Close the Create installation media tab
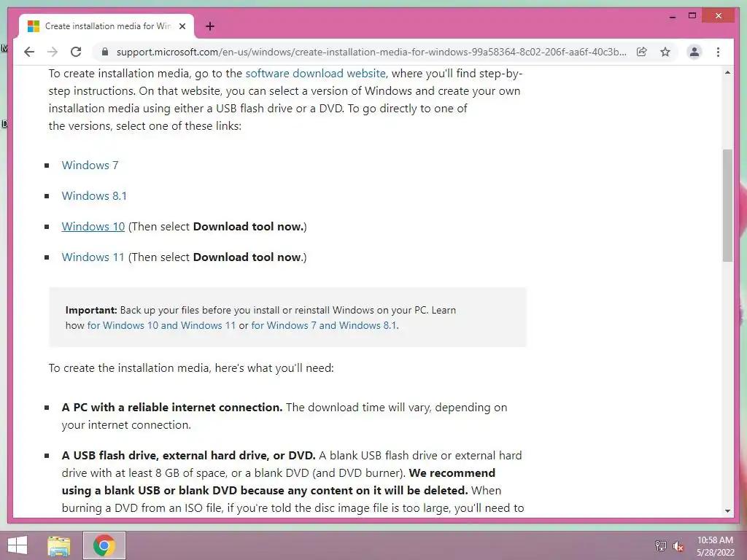Screen dimensions: 747x560 tap(182, 26)
